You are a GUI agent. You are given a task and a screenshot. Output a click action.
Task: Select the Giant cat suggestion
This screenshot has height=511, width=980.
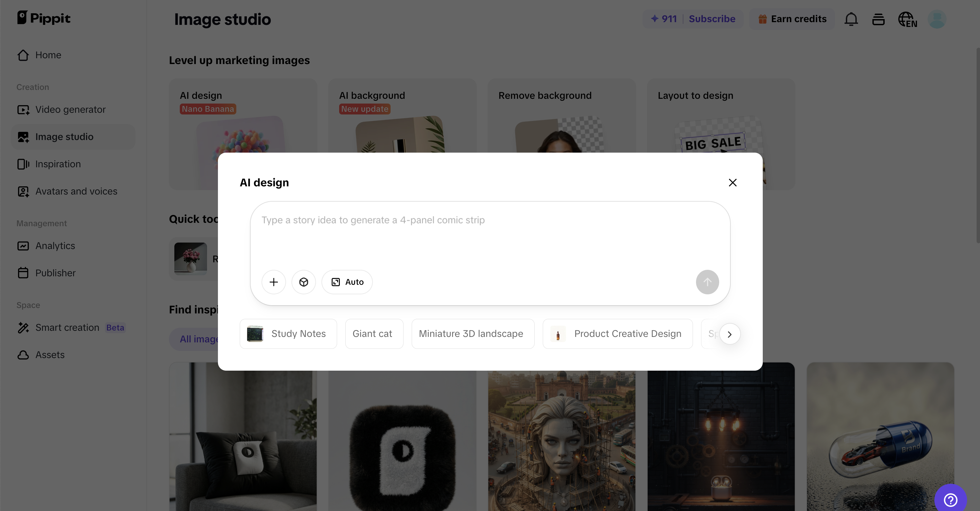pyautogui.click(x=374, y=334)
